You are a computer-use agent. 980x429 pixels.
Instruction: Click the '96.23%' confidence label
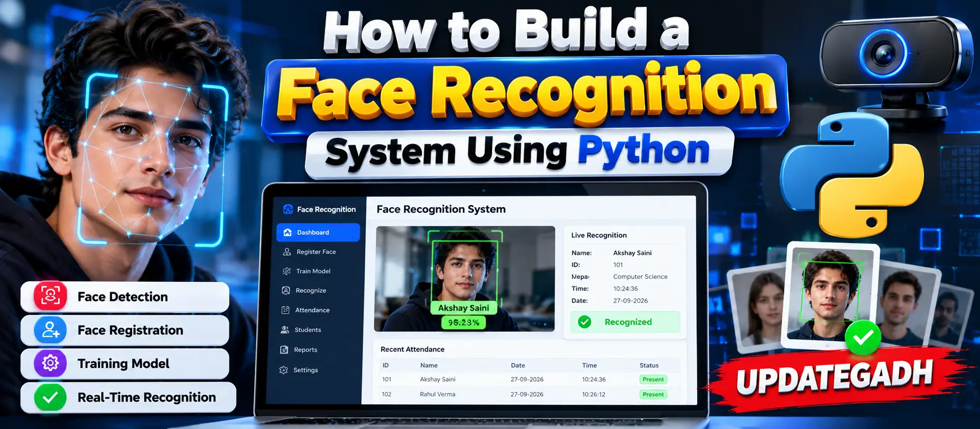coord(464,323)
